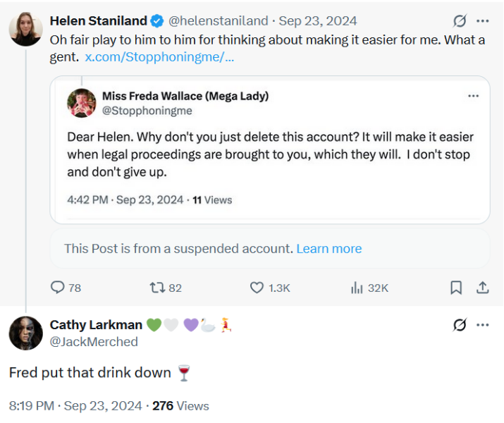The height and width of the screenshot is (423, 504).
Task: Click Grok icon on Cathy Larkman's reply
Action: [460, 325]
